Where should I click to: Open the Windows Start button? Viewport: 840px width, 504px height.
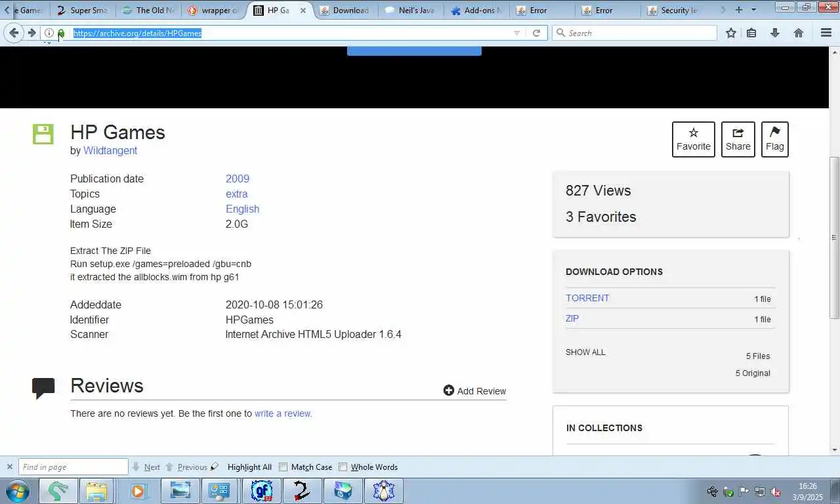(18, 491)
